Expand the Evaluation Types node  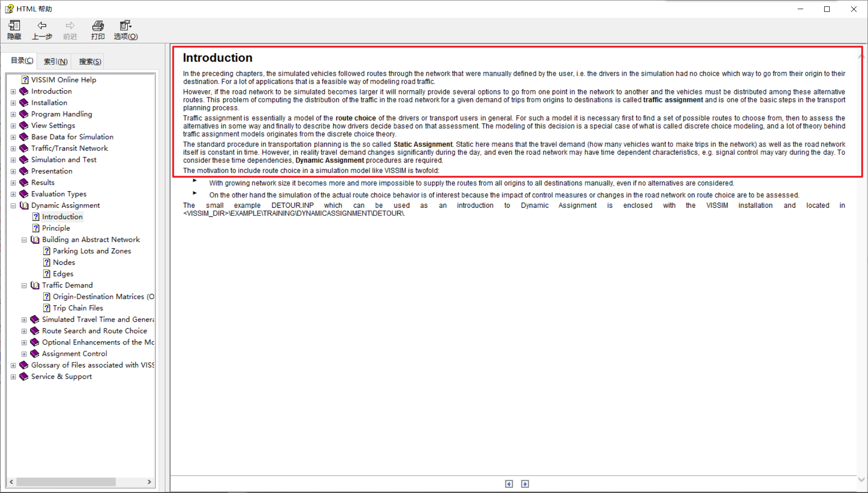(13, 194)
